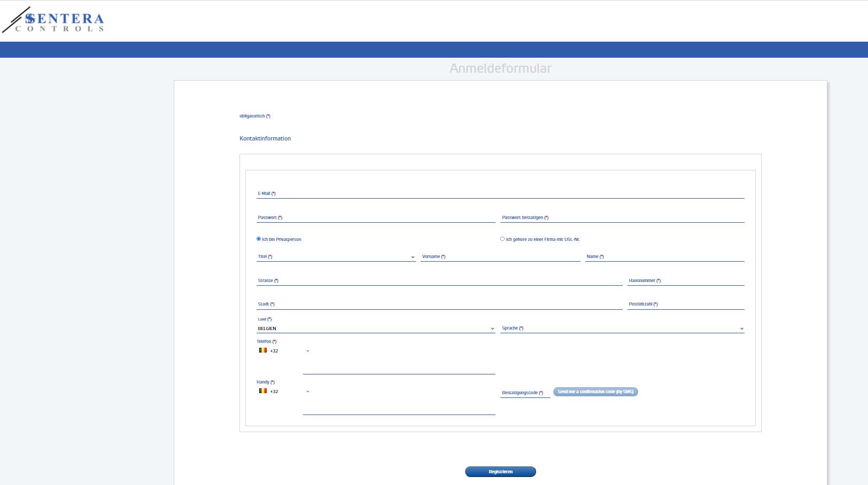
Task: Click the Belgian flag in Telefon field
Action: (x=262, y=350)
